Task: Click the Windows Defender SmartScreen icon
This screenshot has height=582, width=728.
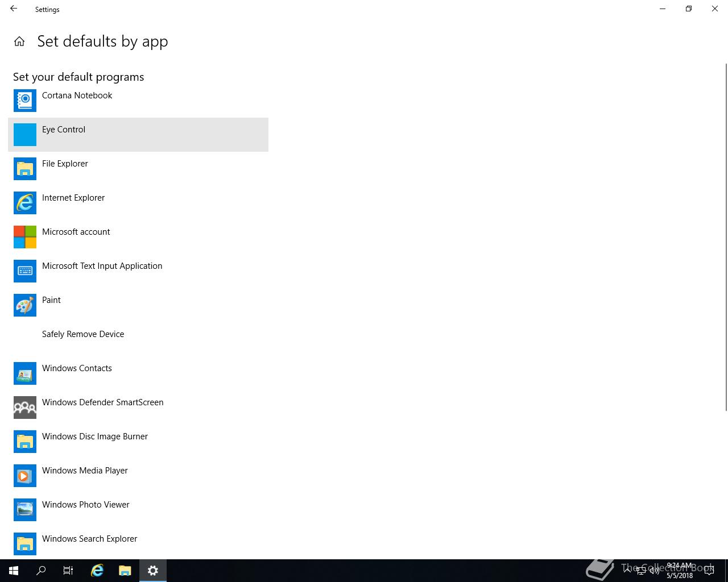Action: pyautogui.click(x=25, y=408)
